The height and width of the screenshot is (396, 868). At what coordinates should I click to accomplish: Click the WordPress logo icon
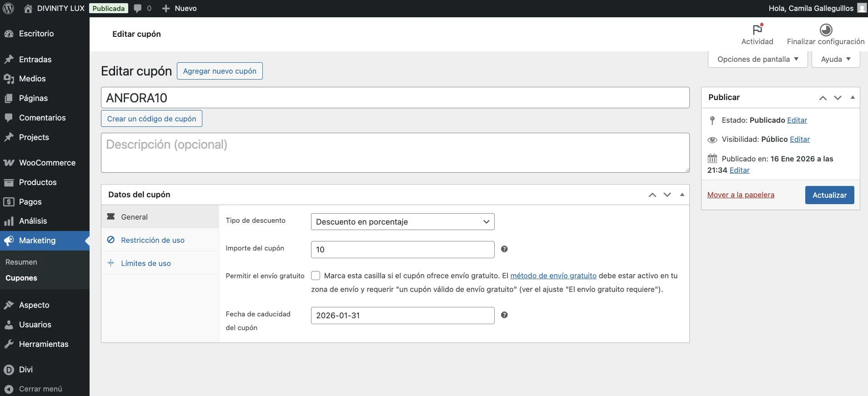(x=9, y=8)
